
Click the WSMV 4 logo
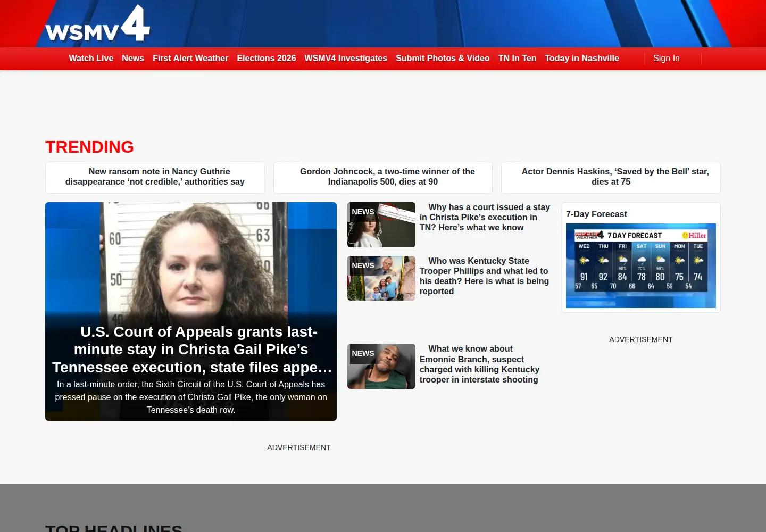click(98, 23)
